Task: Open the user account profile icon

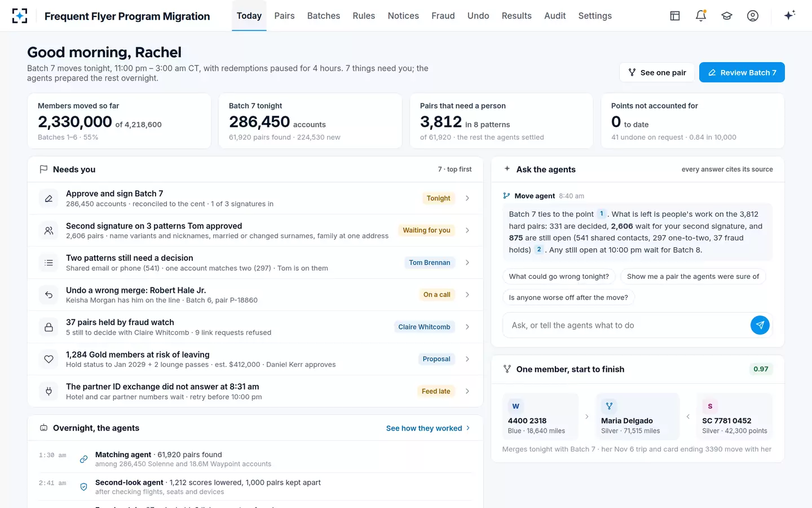Action: tap(753, 16)
